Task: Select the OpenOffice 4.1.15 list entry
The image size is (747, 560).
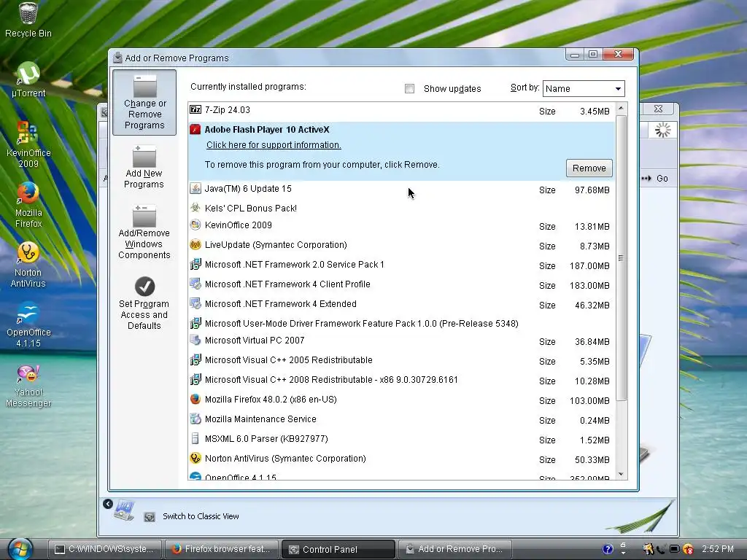Action: click(401, 476)
